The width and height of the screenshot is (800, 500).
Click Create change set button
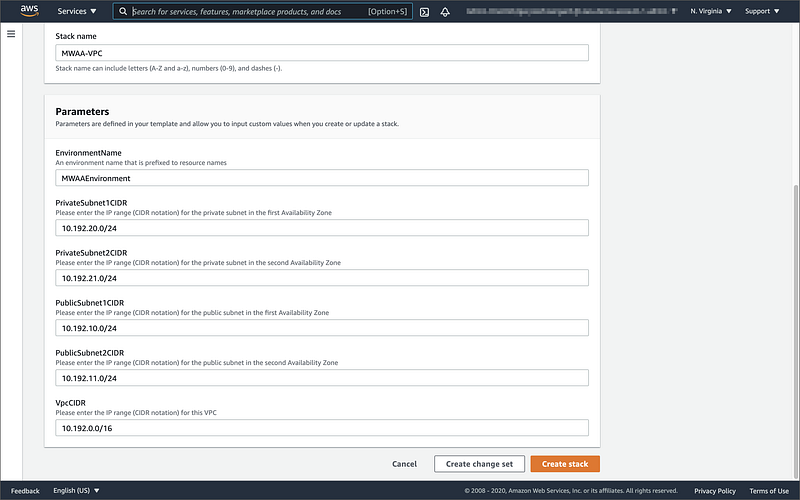click(480, 464)
